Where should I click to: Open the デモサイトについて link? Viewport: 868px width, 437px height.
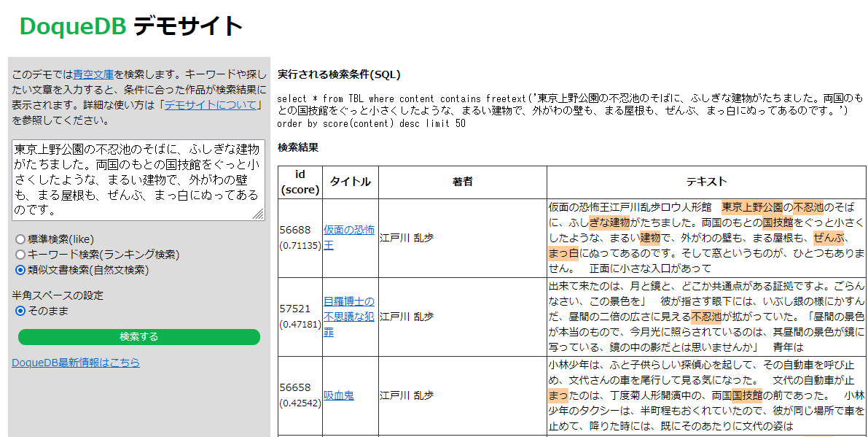tap(211, 105)
